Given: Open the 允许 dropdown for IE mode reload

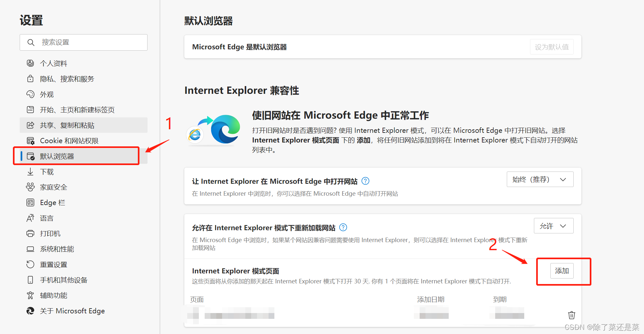Looking at the screenshot, I should tap(554, 226).
